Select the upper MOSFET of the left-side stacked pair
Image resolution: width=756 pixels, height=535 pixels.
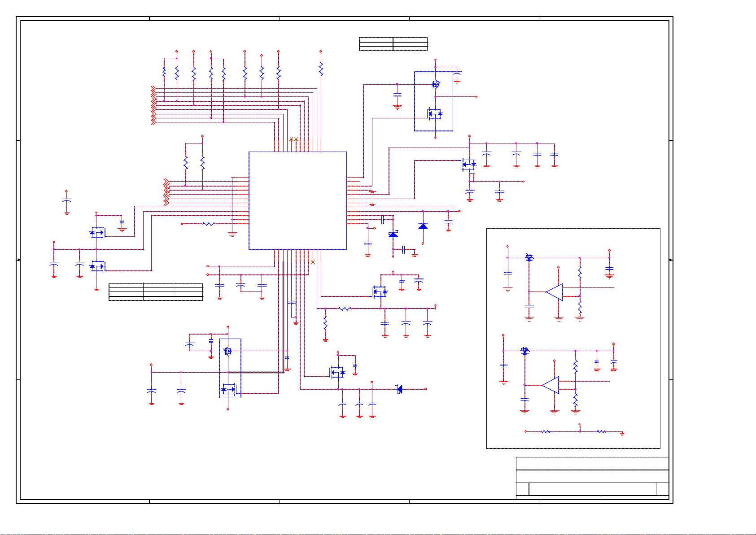[97, 232]
